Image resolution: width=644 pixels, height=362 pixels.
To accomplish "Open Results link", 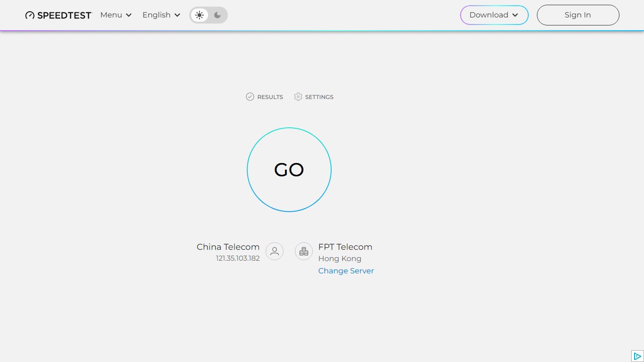I will coord(264,97).
